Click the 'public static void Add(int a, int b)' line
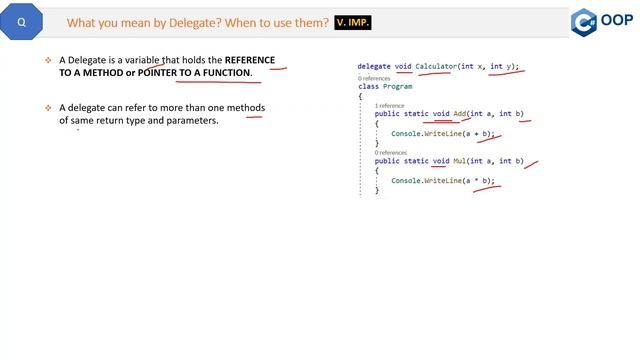The height and width of the screenshot is (360, 640). (x=449, y=113)
